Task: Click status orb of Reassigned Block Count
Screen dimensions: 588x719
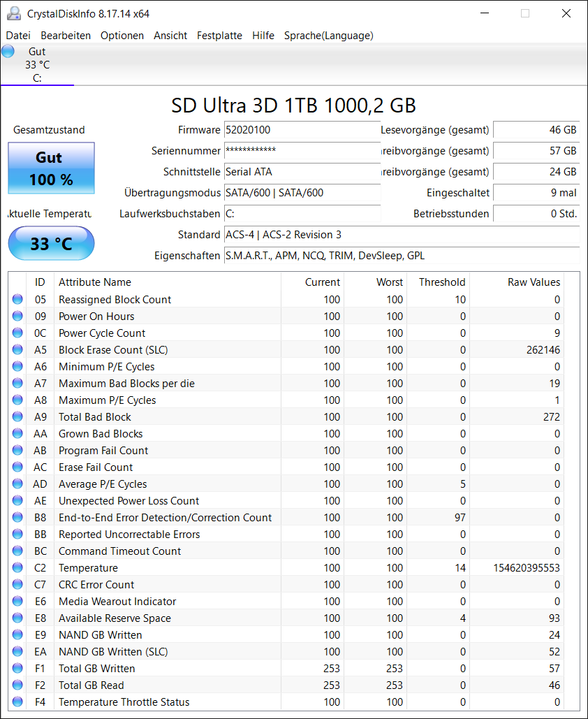Action: [17, 299]
